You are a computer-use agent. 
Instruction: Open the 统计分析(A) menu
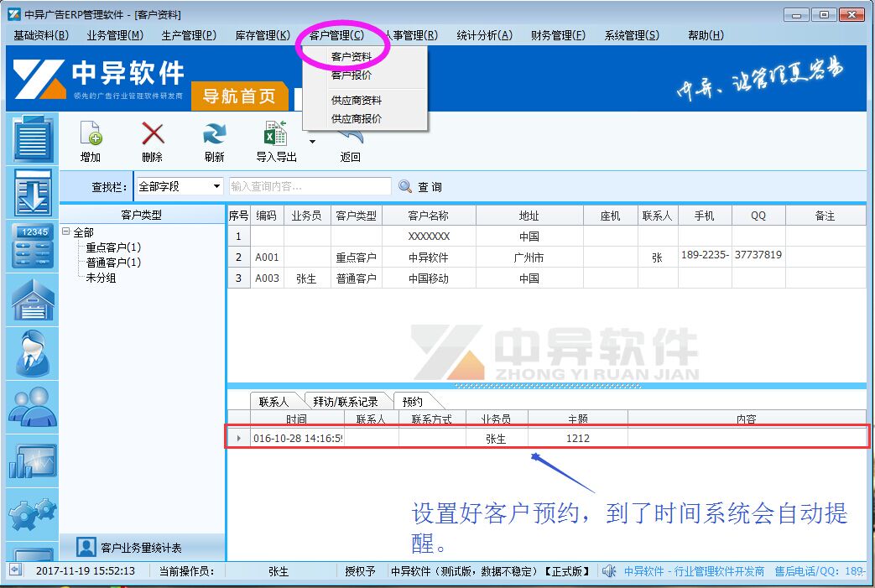(x=484, y=35)
